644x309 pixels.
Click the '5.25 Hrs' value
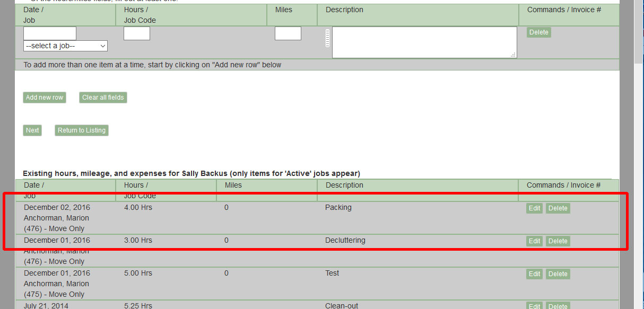(x=138, y=306)
